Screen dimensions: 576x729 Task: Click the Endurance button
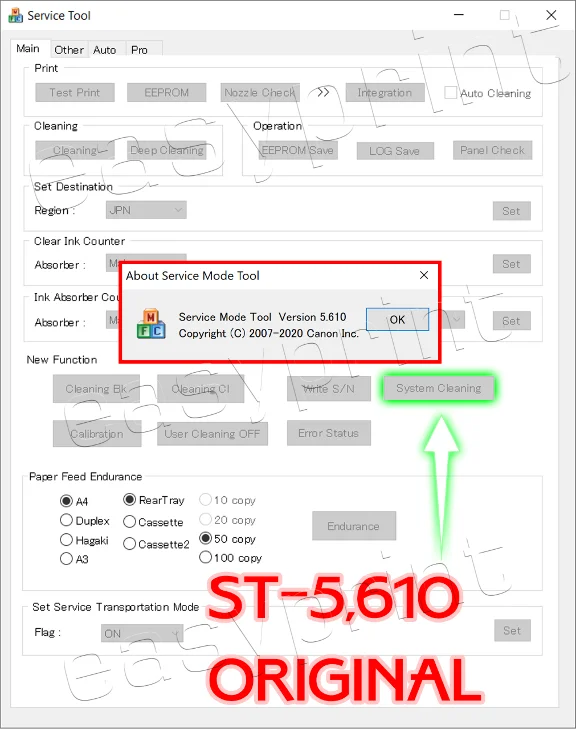pos(354,526)
